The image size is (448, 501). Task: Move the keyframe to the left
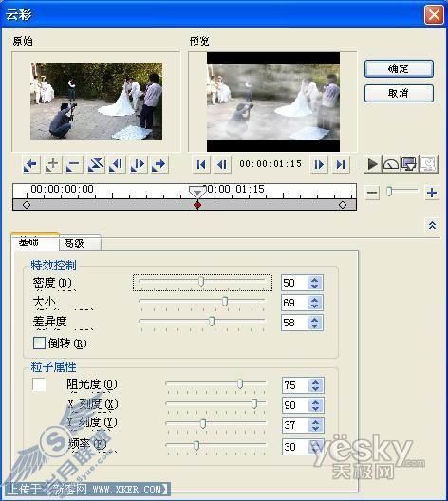coord(117,164)
